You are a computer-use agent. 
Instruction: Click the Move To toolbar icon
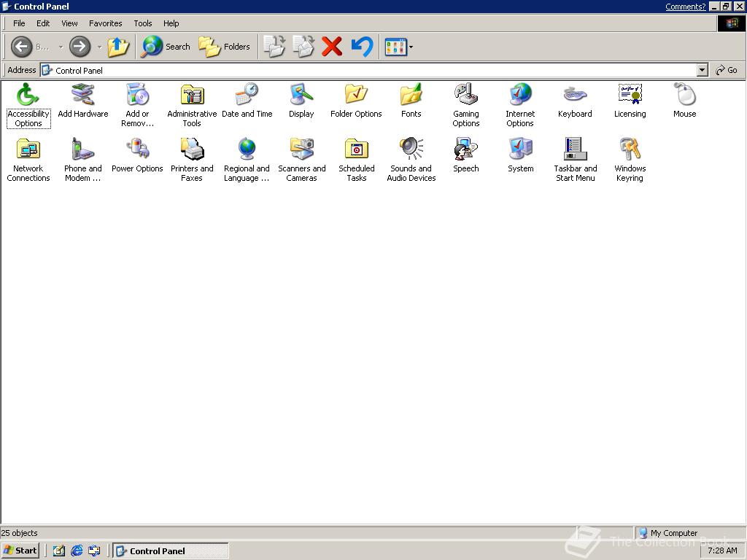coord(274,47)
